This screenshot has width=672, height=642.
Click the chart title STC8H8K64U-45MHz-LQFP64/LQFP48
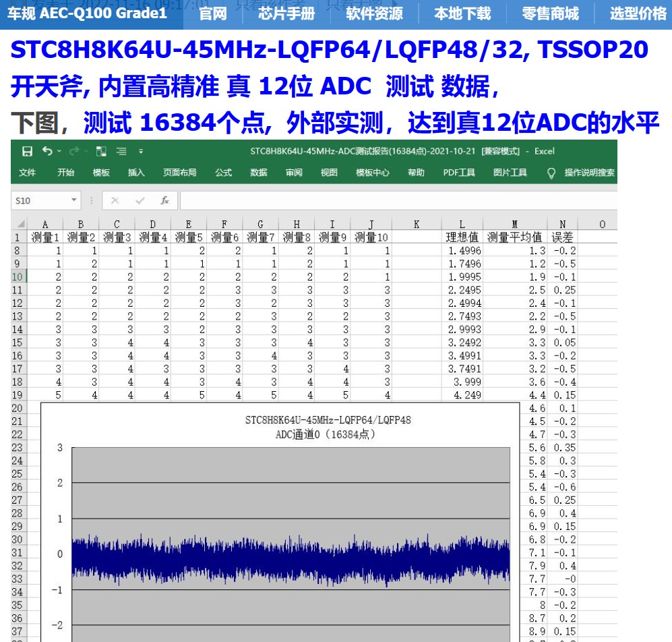tap(328, 420)
